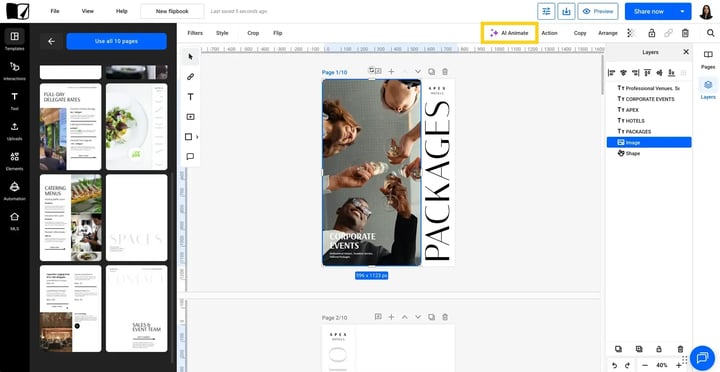Open the File menu
Screen dimensions: 720x372
[x=55, y=11]
